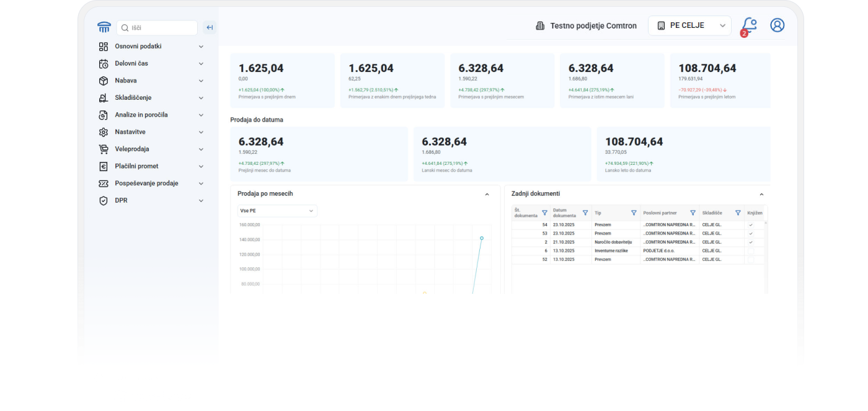Filter the Skladišče column

[738, 213]
